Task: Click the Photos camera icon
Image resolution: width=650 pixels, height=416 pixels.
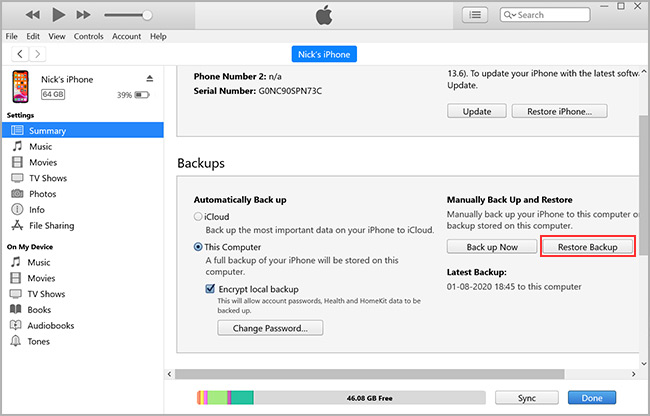Action: 17,193
